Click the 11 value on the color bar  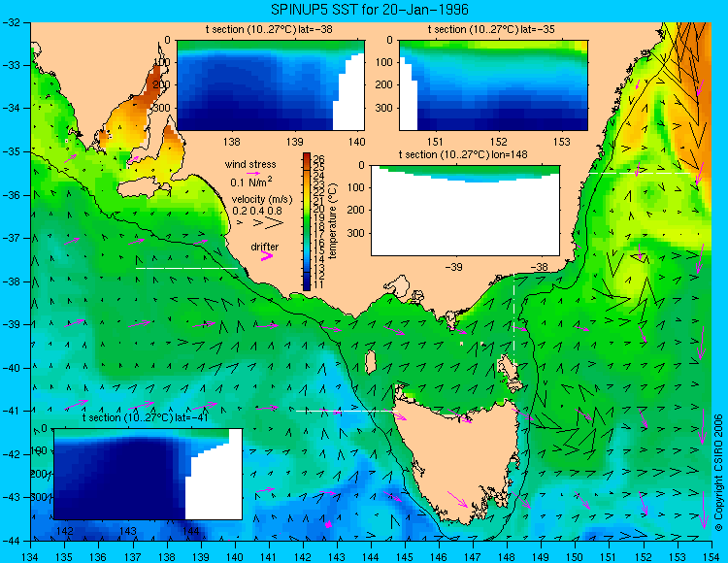point(318,284)
